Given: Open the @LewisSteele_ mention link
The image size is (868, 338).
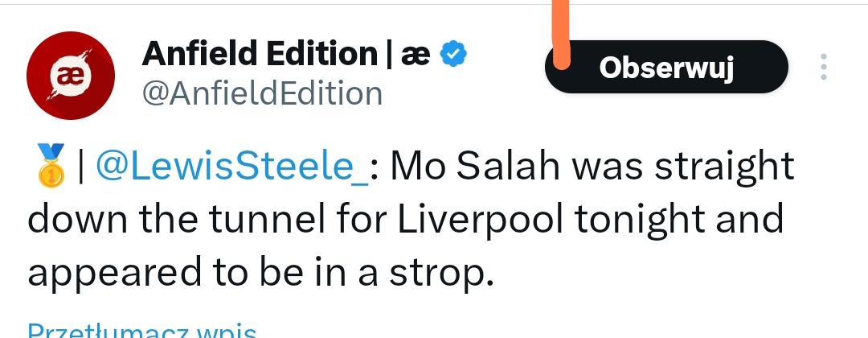Looking at the screenshot, I should [232, 168].
